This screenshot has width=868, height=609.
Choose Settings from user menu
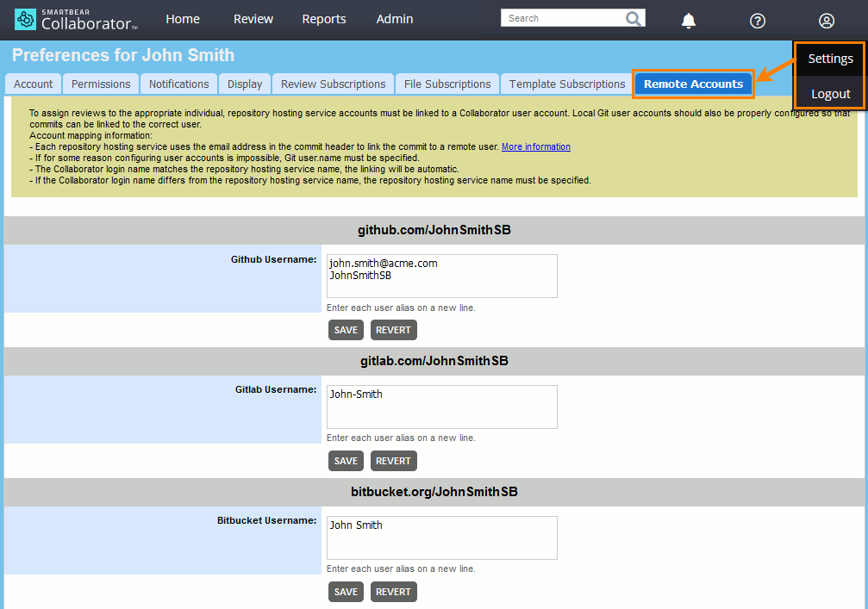point(830,59)
